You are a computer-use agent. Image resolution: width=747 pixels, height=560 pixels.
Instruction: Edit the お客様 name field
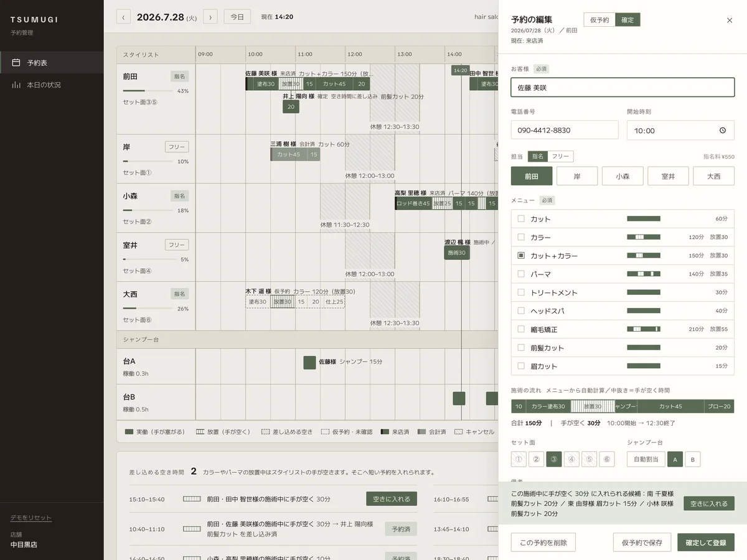click(622, 88)
